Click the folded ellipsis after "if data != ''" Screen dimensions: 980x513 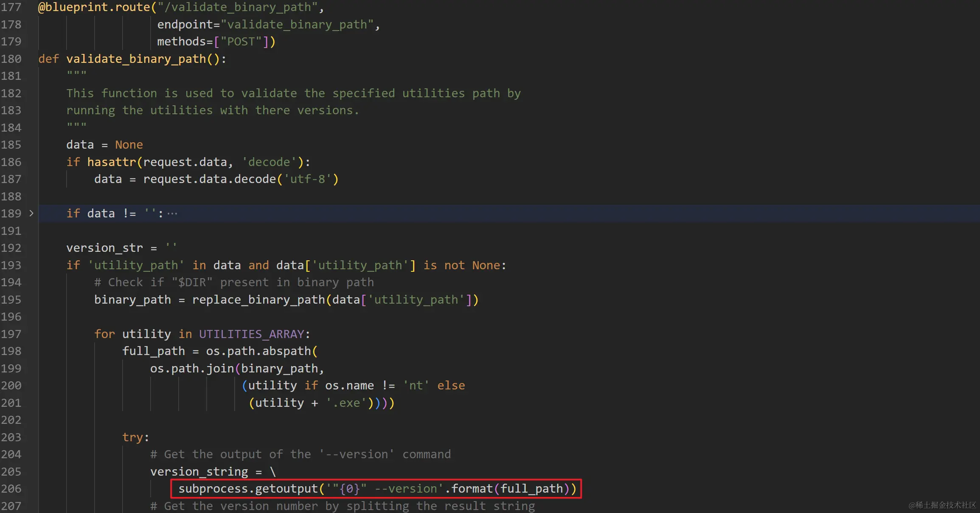coord(172,213)
